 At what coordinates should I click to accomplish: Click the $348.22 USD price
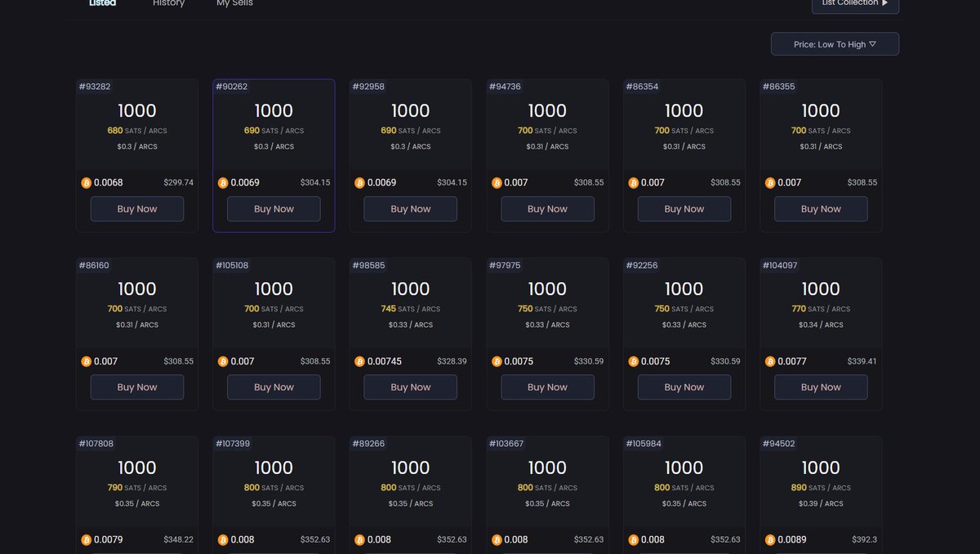179,540
